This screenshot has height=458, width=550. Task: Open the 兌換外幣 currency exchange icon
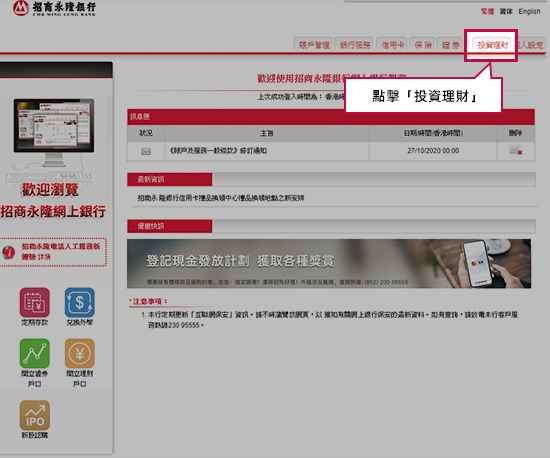point(80,302)
